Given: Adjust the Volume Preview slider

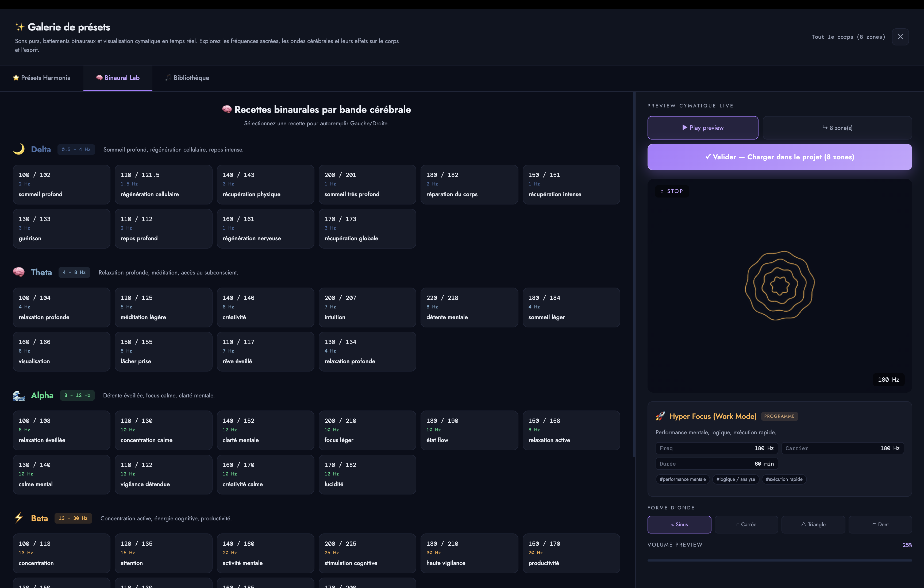Looking at the screenshot, I should point(780,560).
